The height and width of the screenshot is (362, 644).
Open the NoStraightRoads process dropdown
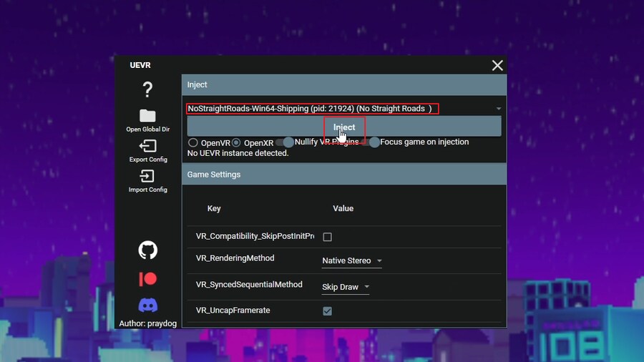click(x=343, y=109)
